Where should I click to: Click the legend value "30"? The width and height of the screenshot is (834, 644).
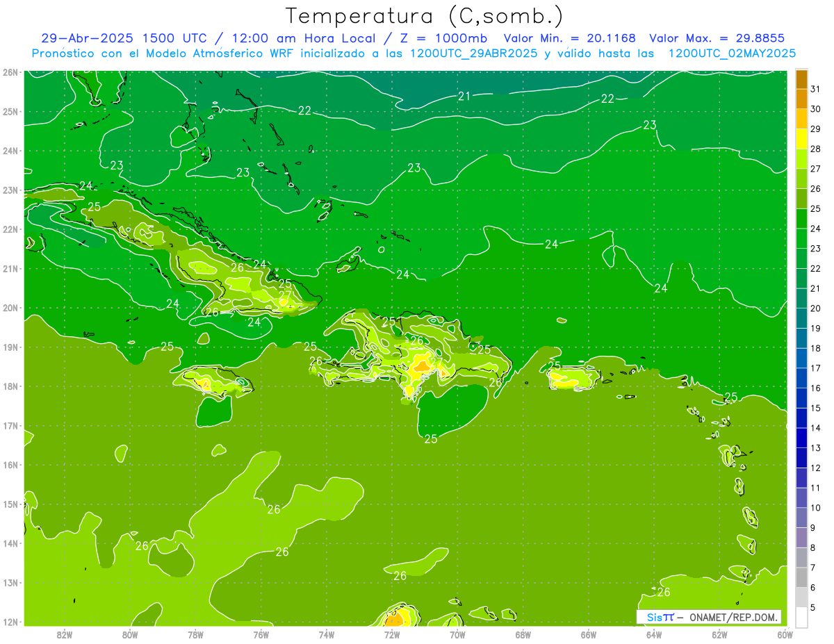tap(815, 109)
